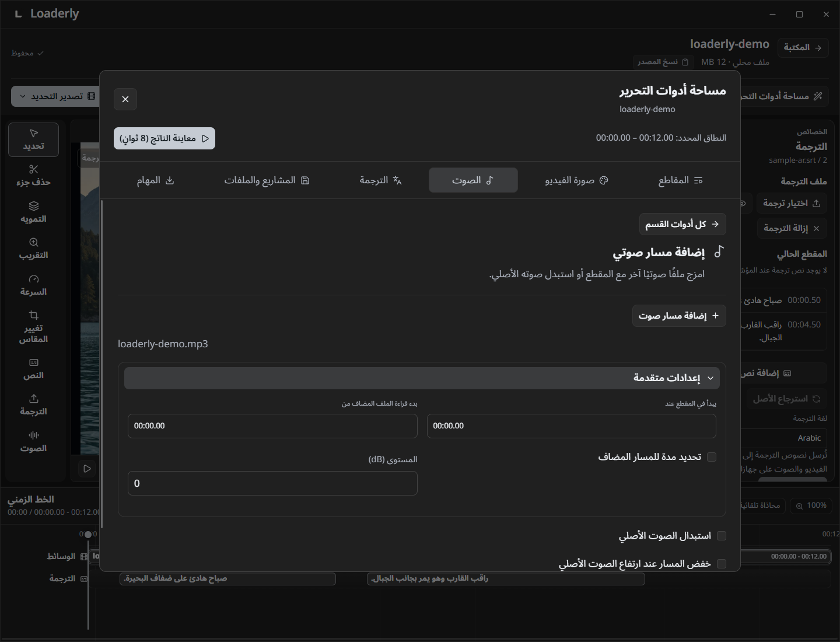This screenshot has height=642, width=840.
Task: Select the التقريب zoom tool
Action: click(33, 249)
